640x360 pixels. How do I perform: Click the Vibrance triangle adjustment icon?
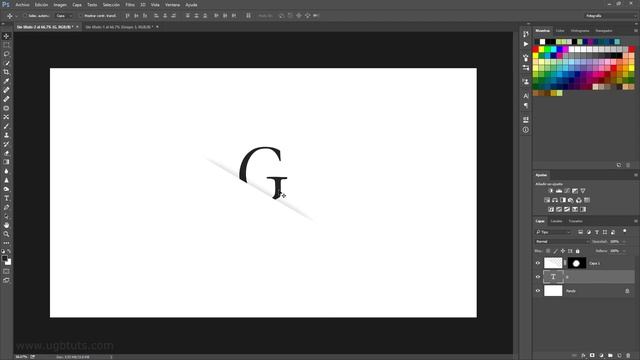583,191
